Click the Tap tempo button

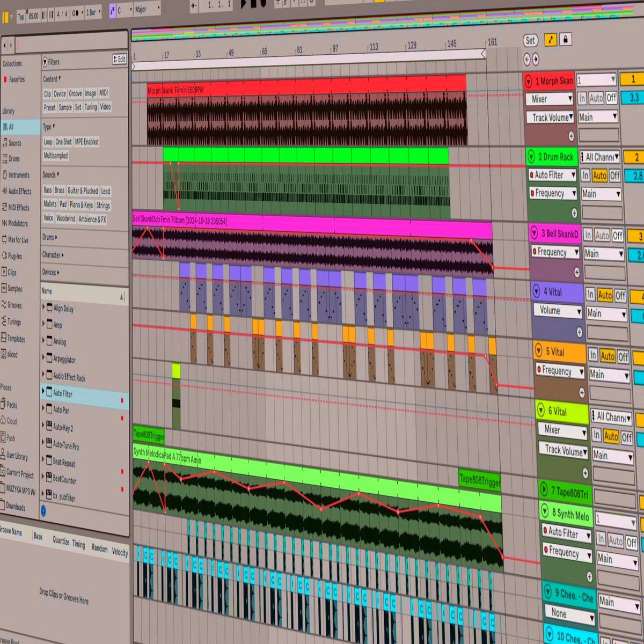pos(21,17)
